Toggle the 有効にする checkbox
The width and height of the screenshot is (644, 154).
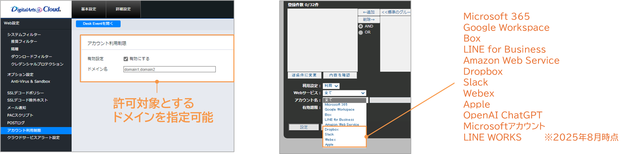click(x=126, y=59)
